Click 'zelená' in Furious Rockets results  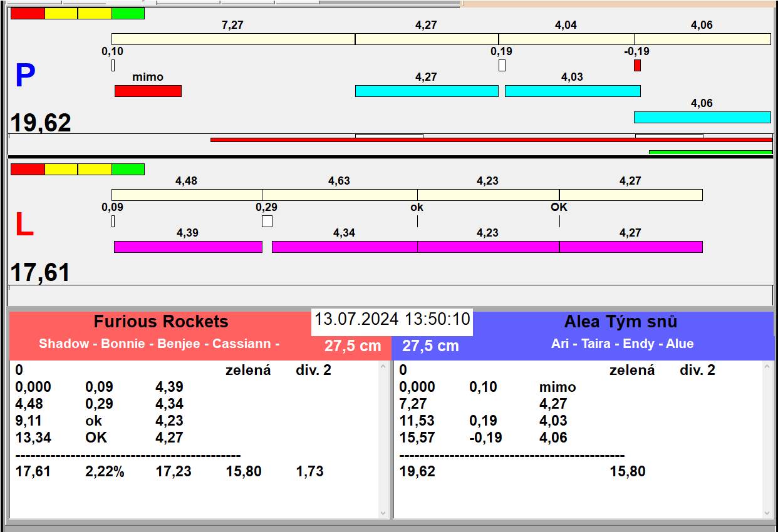coord(248,370)
